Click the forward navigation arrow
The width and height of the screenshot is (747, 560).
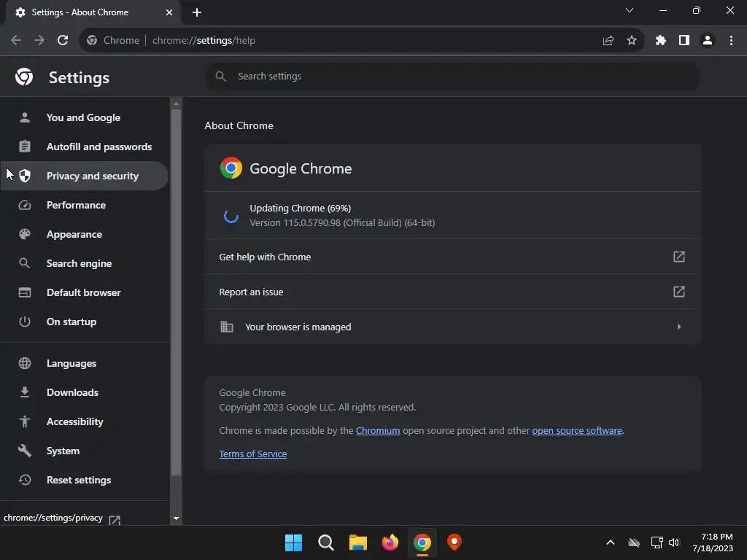[39, 41]
